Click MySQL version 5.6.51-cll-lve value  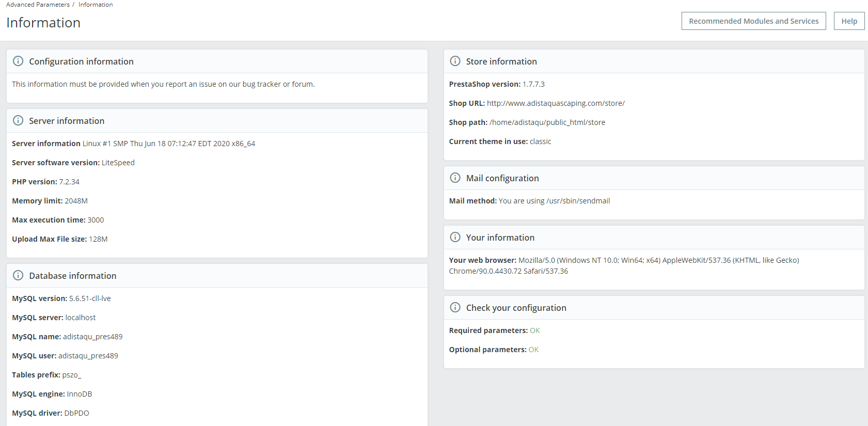[90, 298]
